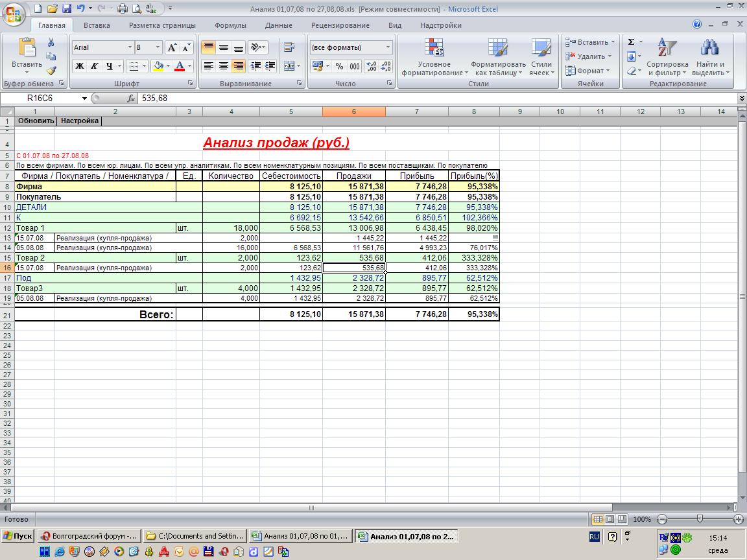Click the Windows Пуск start button

[18, 536]
